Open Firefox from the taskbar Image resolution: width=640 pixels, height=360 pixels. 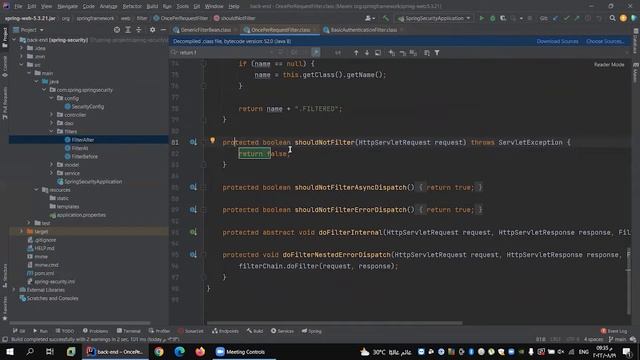(200, 352)
